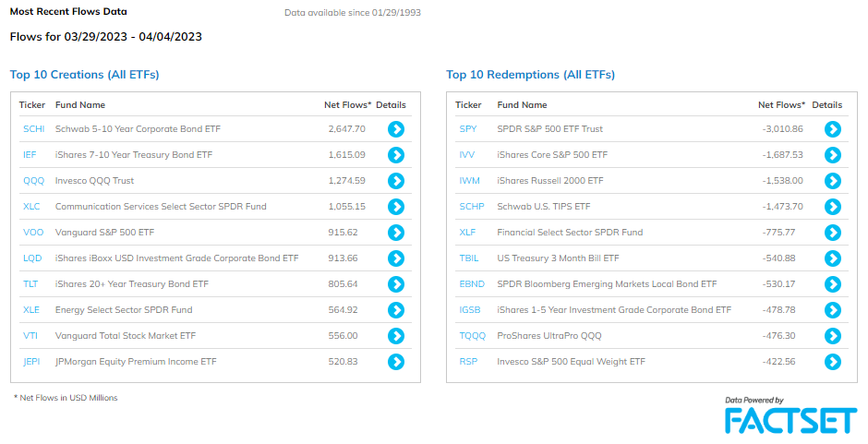Open the IVV ticker link
Viewport: 868px width, 444px height.
466,155
